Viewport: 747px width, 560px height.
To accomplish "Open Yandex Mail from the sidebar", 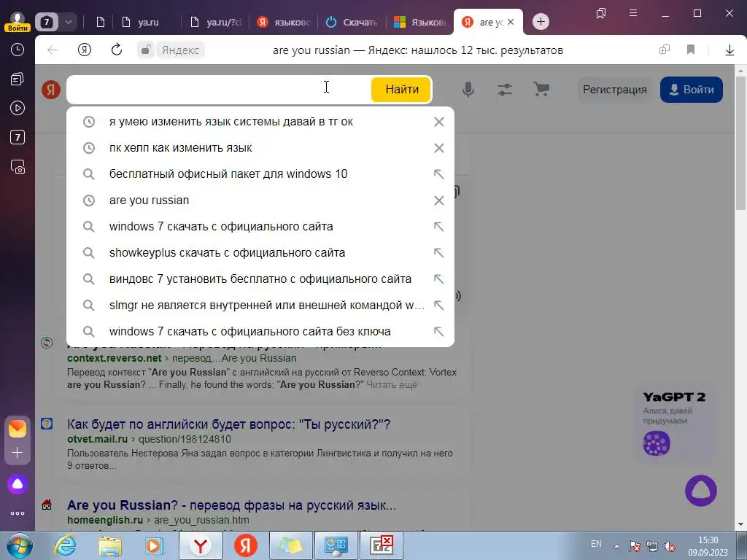I will coord(18,429).
